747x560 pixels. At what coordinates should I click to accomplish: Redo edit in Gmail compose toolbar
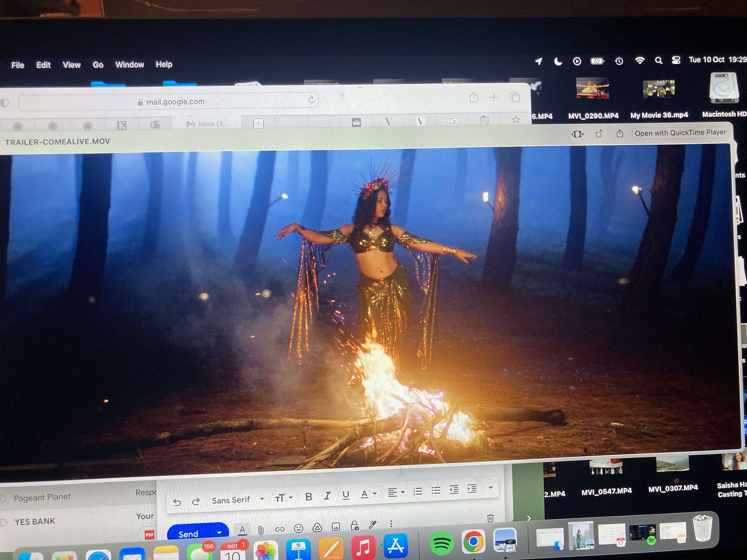(x=195, y=502)
